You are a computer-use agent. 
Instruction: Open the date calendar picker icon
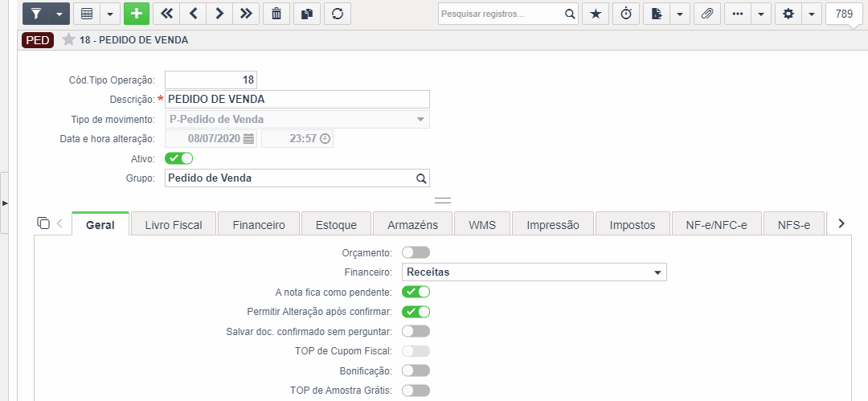tap(248, 138)
